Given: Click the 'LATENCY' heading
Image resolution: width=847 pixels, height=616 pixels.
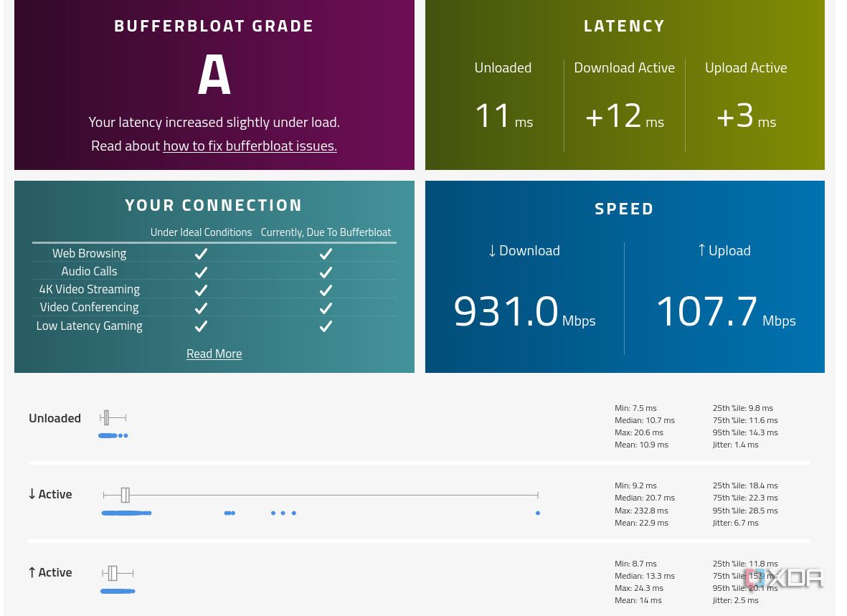Looking at the screenshot, I should (625, 26).
